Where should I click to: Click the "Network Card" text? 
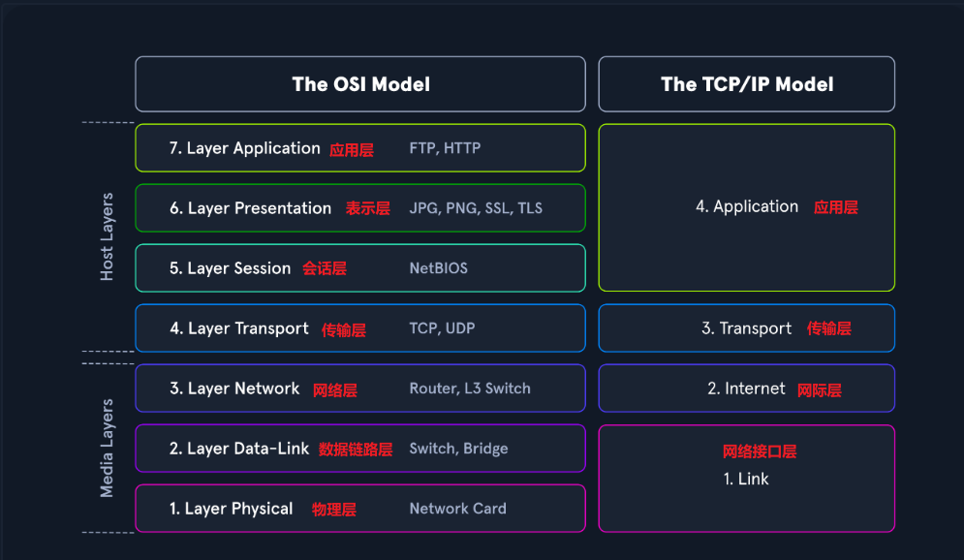pyautogui.click(x=457, y=509)
